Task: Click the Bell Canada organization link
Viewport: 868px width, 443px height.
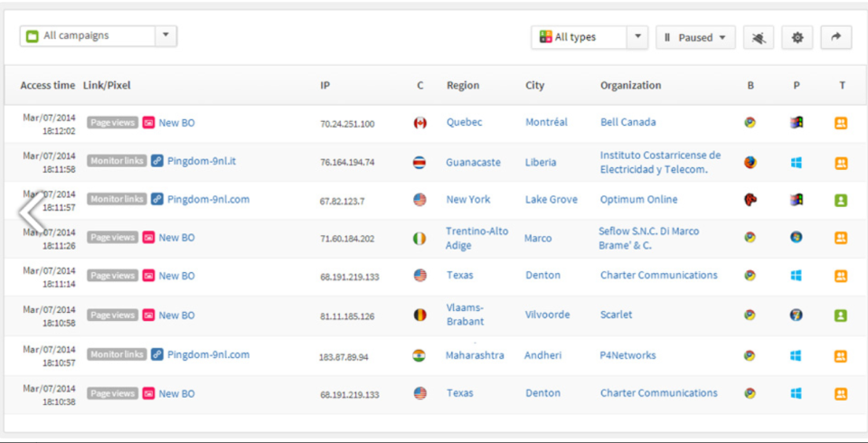Action: coord(627,122)
